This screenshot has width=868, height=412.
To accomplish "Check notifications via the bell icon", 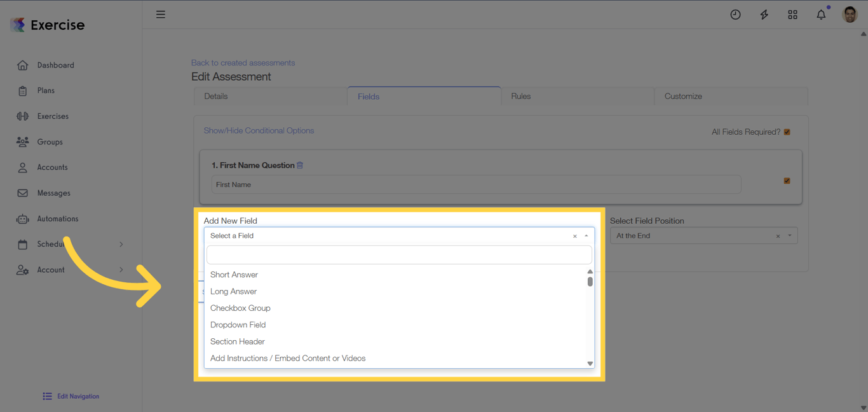I will point(820,14).
